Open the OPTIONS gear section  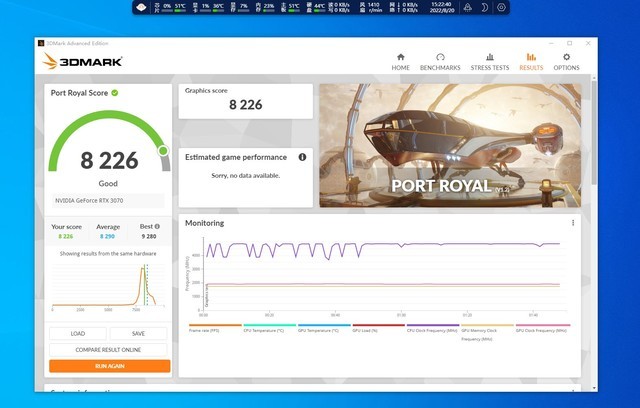pos(566,62)
